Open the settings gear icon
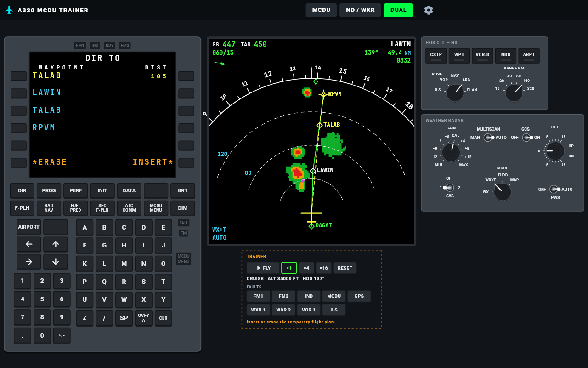588x368 pixels. click(429, 10)
